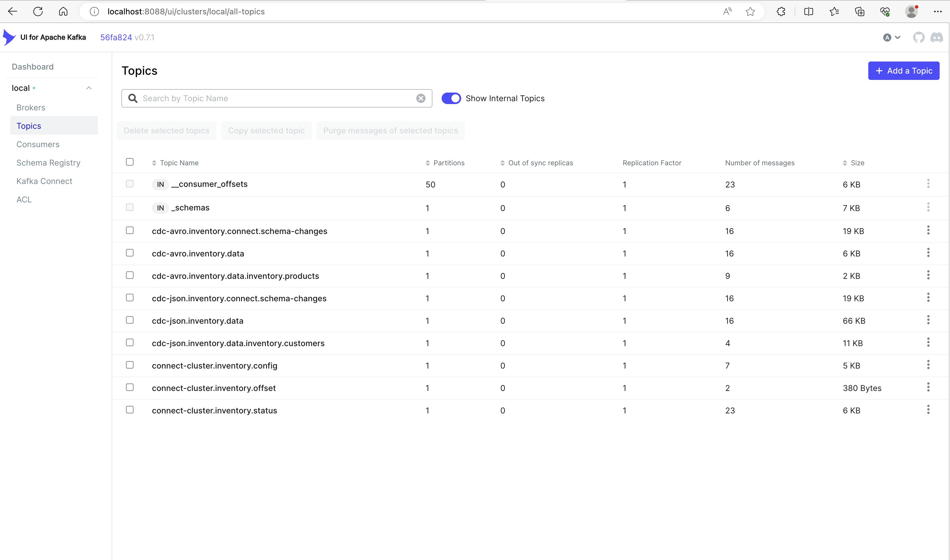This screenshot has width=950, height=560.
Task: Toggle off Show Internal Topics switch
Action: (x=451, y=99)
